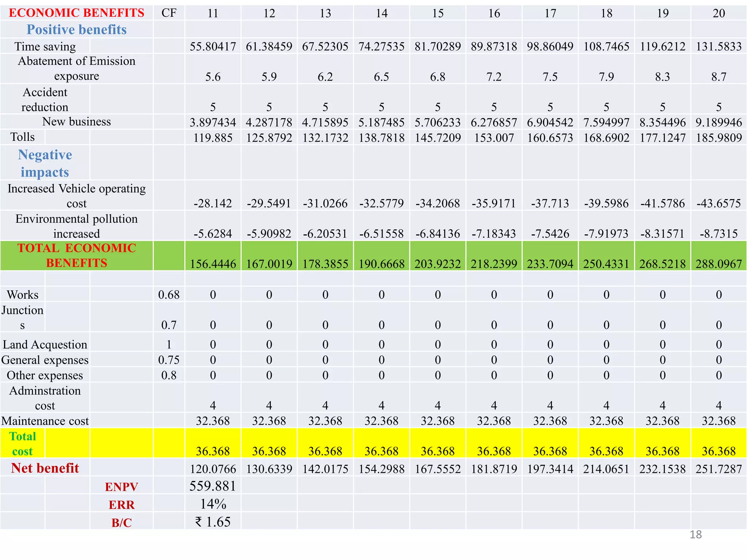
Task: Click Works conversion factor 0.68
Action: click(x=169, y=295)
